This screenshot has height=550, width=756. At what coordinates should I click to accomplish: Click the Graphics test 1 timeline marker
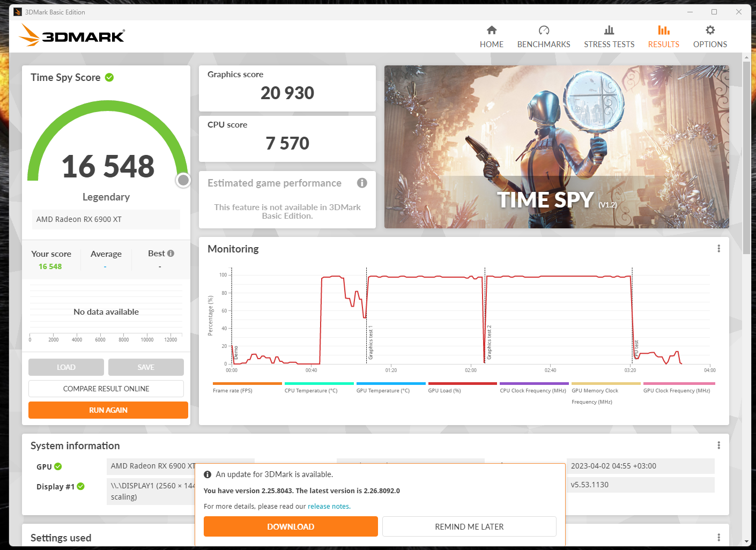[x=370, y=343]
